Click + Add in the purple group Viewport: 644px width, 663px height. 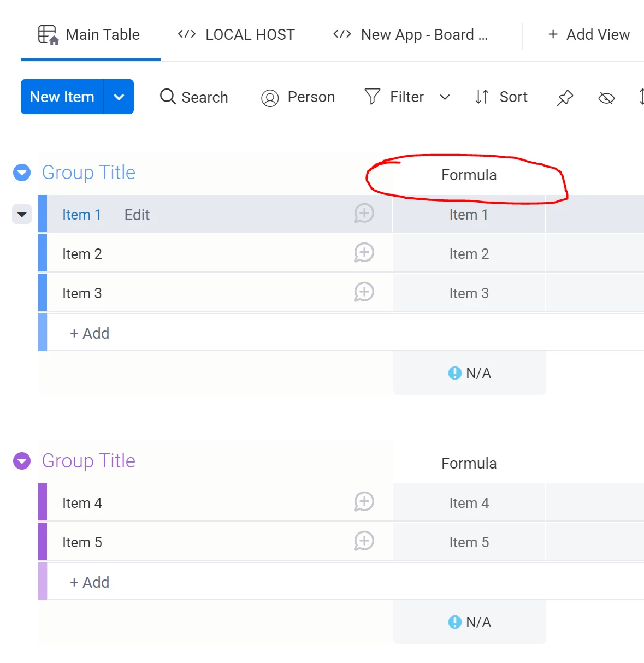coord(90,582)
